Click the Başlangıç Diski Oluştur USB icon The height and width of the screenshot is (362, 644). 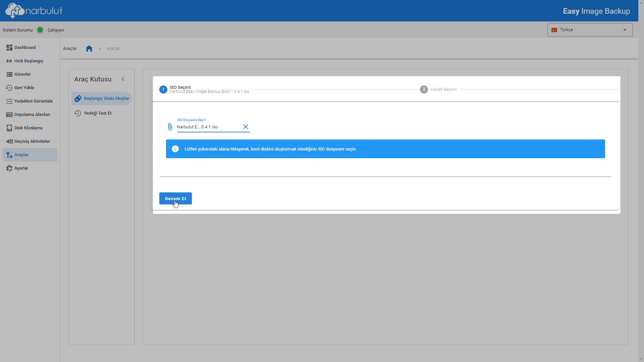click(x=78, y=99)
